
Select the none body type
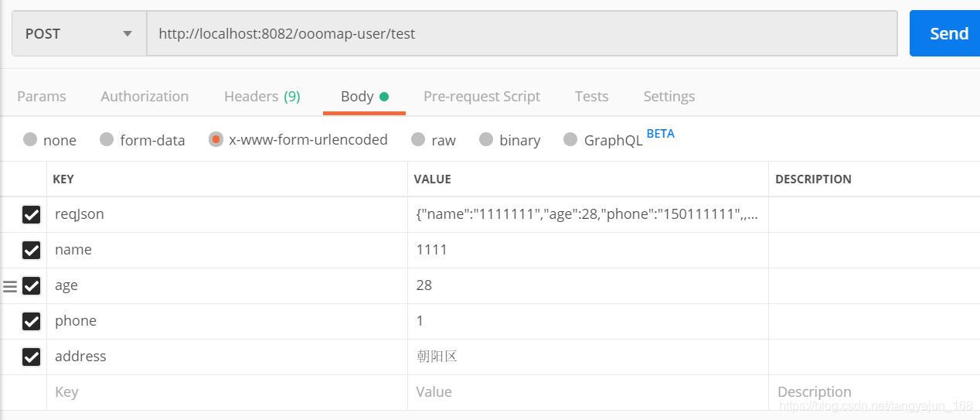point(31,140)
